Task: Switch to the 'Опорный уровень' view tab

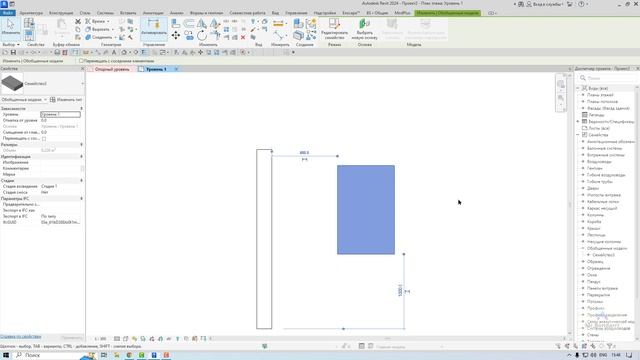Action: click(112, 69)
